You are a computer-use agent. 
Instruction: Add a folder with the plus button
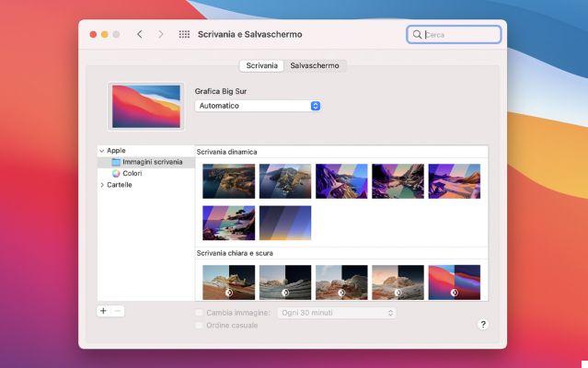click(x=103, y=311)
